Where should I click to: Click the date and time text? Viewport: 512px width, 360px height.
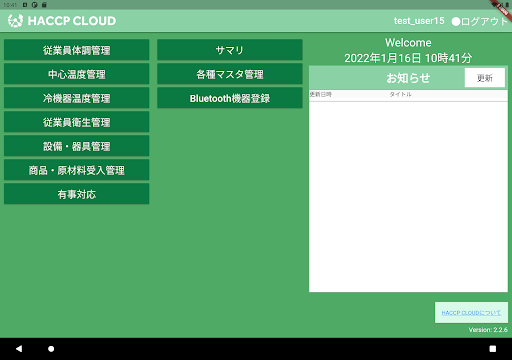click(x=408, y=58)
